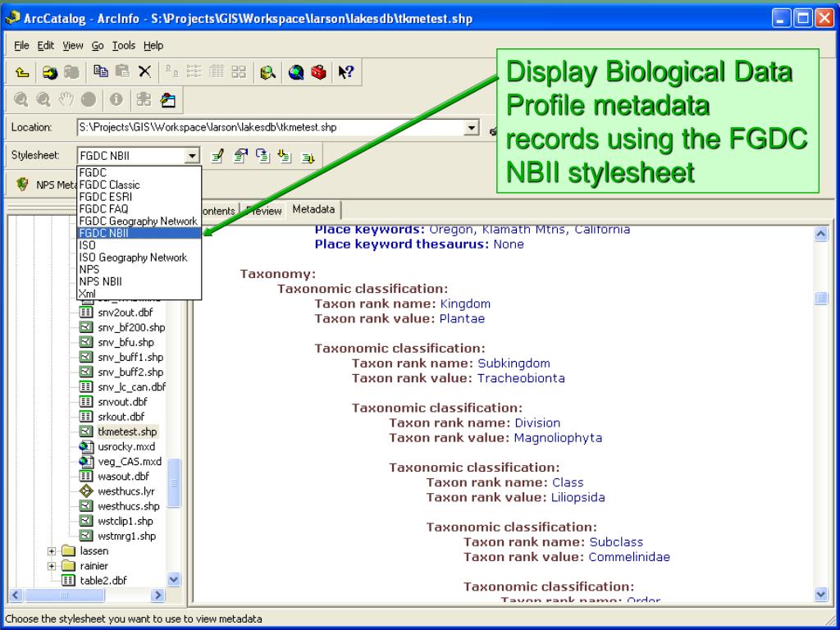This screenshot has height=630, width=840.
Task: Launch ArcMap globe icon
Action: coord(295,72)
